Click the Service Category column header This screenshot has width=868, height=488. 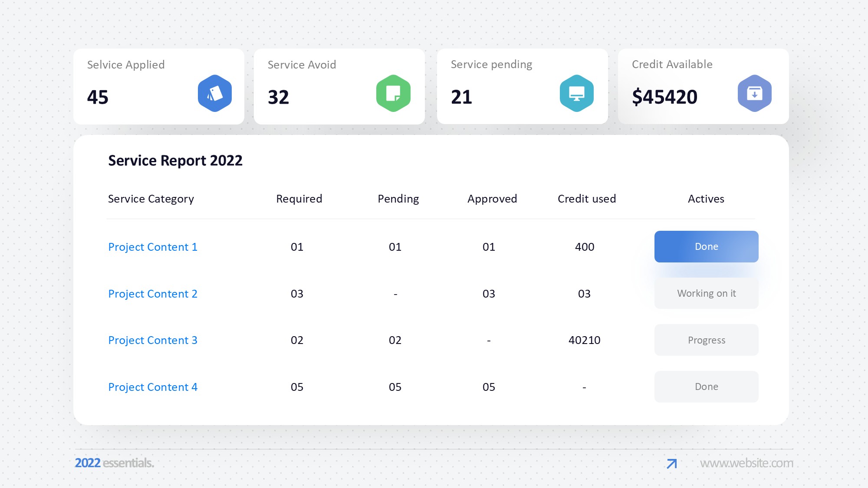coord(151,199)
